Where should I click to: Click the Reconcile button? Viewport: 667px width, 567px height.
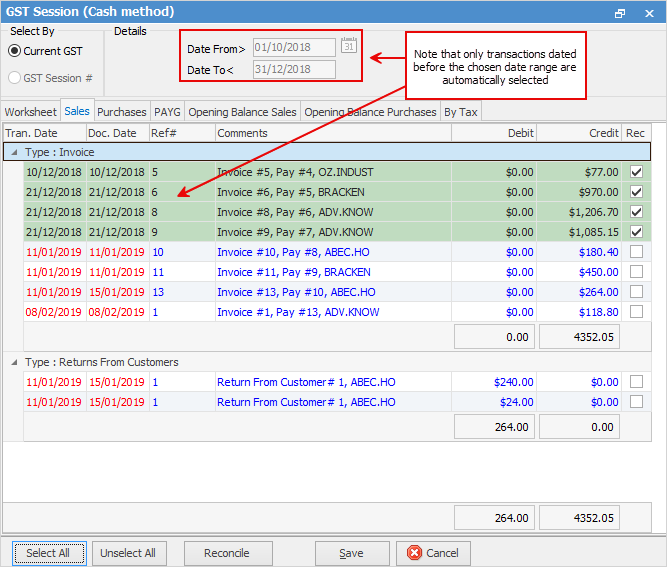pyautogui.click(x=227, y=553)
